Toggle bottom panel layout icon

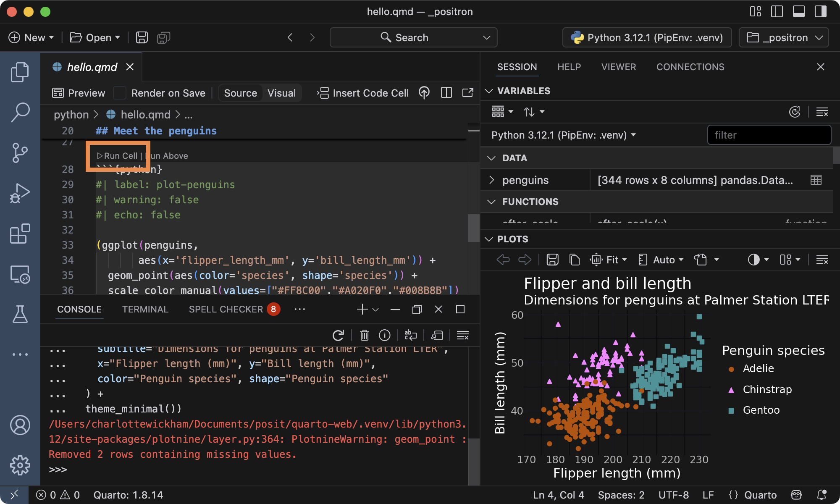pyautogui.click(x=799, y=11)
